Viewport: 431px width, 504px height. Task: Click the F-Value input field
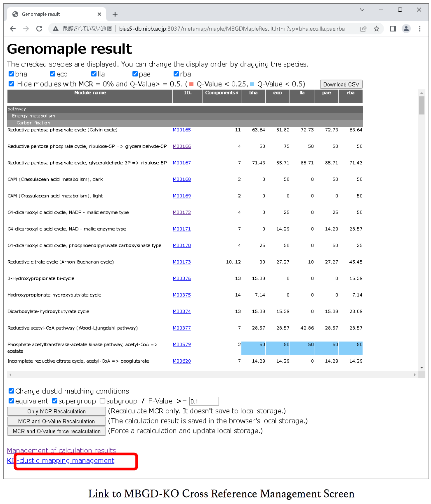coord(204,401)
